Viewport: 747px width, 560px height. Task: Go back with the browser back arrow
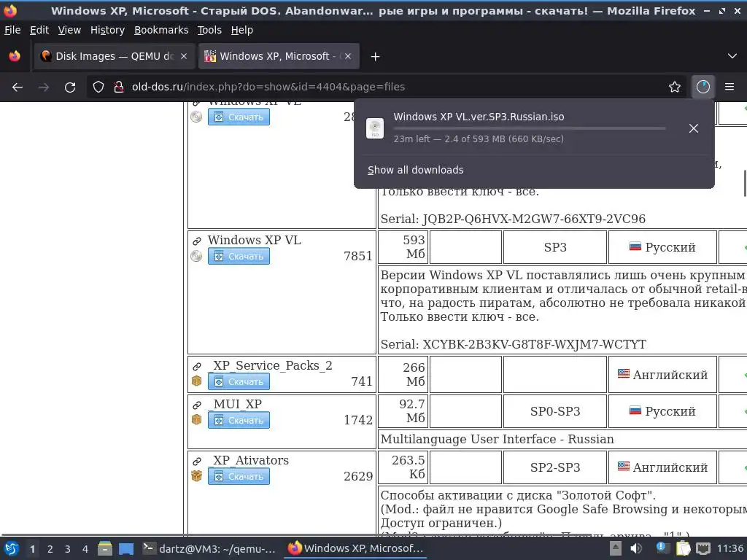click(x=18, y=87)
